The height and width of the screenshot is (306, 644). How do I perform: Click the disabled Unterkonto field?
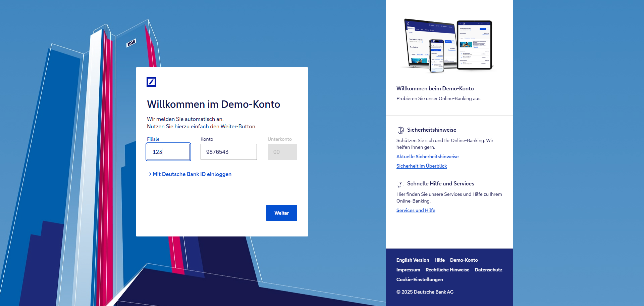coord(282,152)
